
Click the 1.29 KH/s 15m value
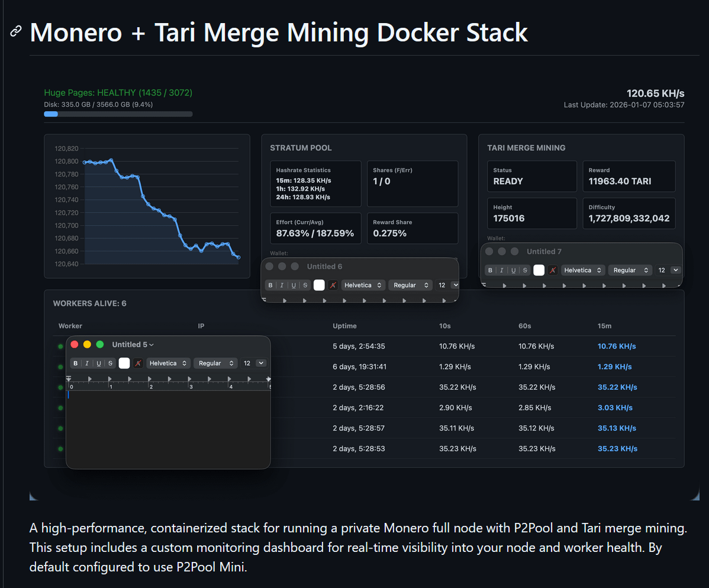click(x=614, y=367)
